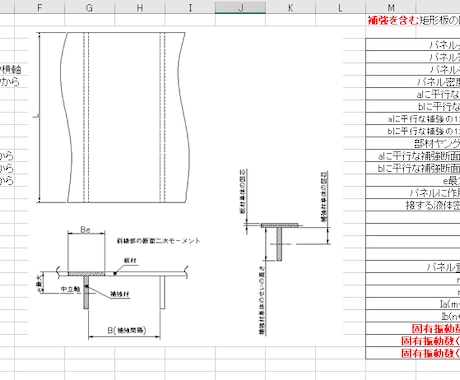This screenshot has height=380, width=460.
Task: Select column L header
Action: click(340, 7)
